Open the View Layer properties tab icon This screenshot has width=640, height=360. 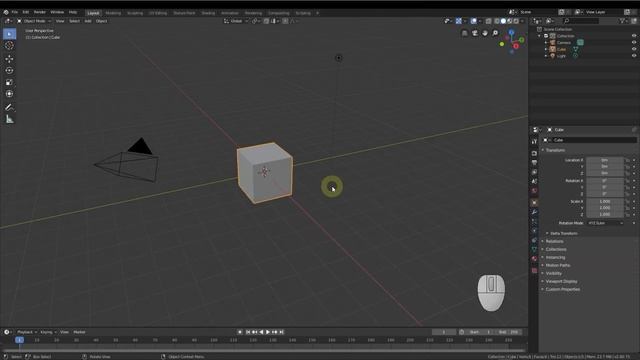(534, 172)
